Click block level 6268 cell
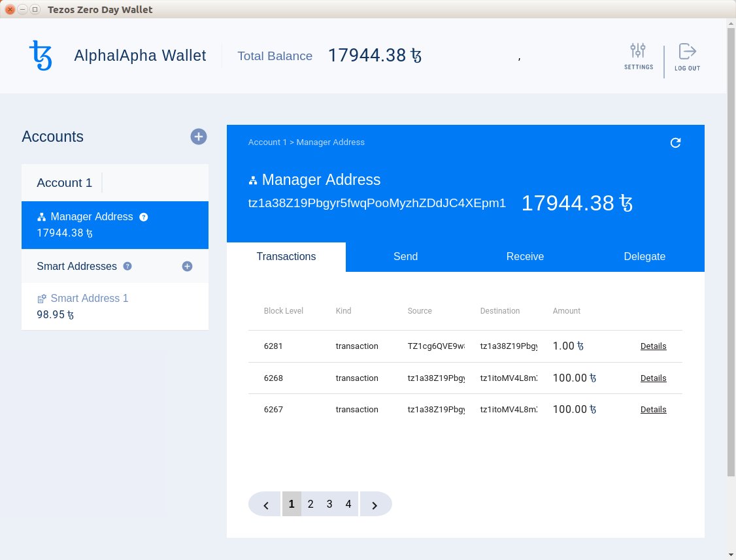 pos(273,378)
